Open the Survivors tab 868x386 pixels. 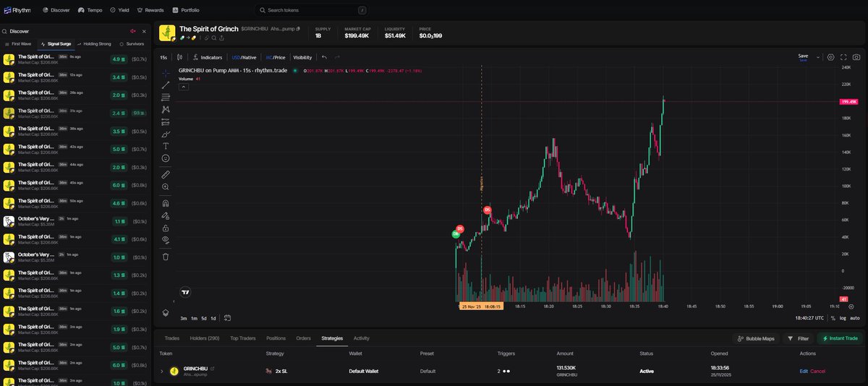tap(132, 43)
